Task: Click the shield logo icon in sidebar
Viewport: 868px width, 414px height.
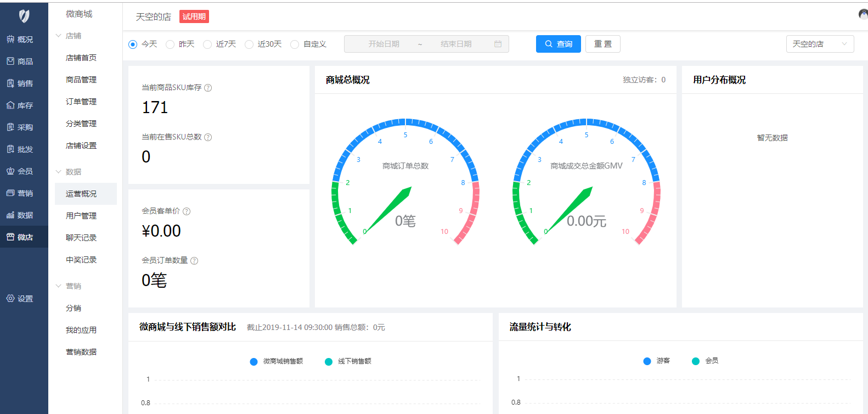Action: (x=24, y=16)
